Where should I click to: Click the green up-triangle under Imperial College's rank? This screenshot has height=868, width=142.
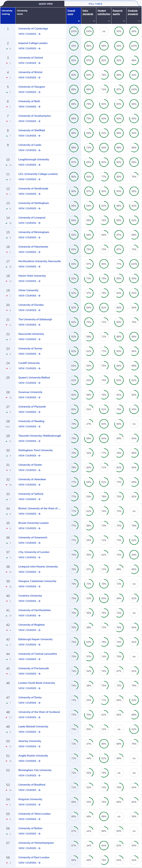pos(7,49)
